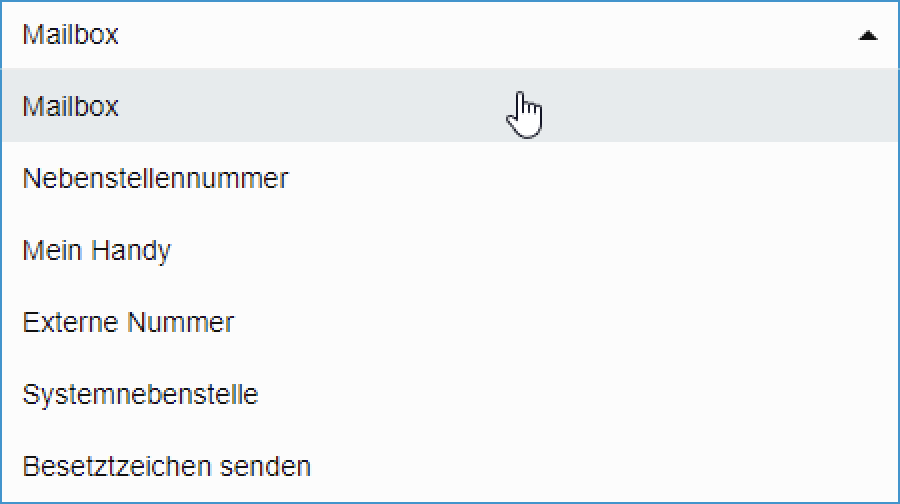Screen dimensions: 900x504
Task: Click the item between Nebenstellennummer and Externe Nummer
Action: [97, 250]
